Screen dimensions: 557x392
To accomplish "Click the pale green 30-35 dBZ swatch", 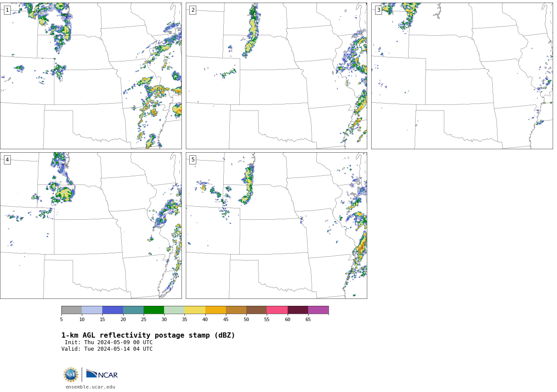I will click(x=174, y=310).
